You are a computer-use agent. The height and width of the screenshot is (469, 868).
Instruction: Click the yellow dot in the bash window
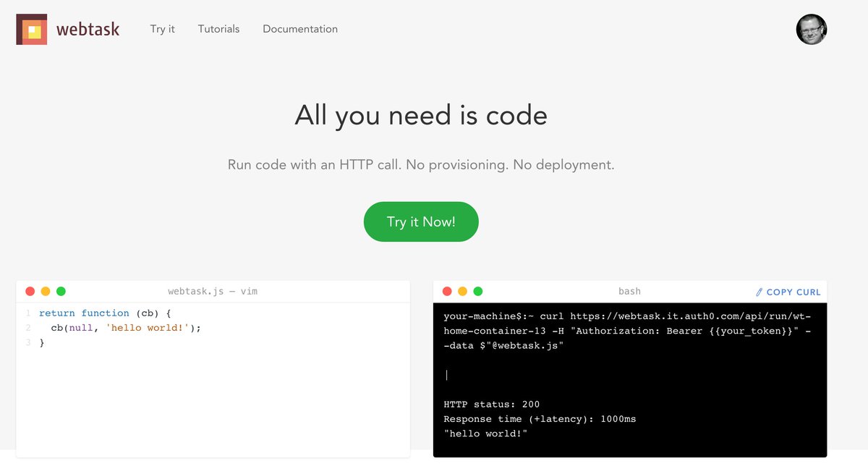click(463, 291)
